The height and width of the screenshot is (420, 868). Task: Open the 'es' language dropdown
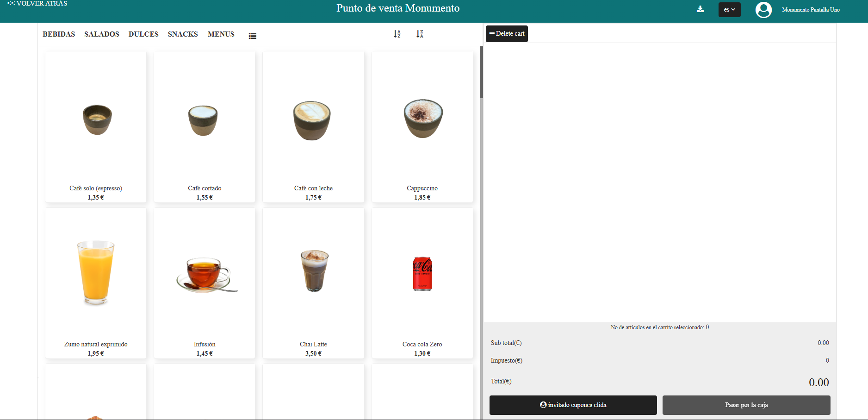(729, 10)
